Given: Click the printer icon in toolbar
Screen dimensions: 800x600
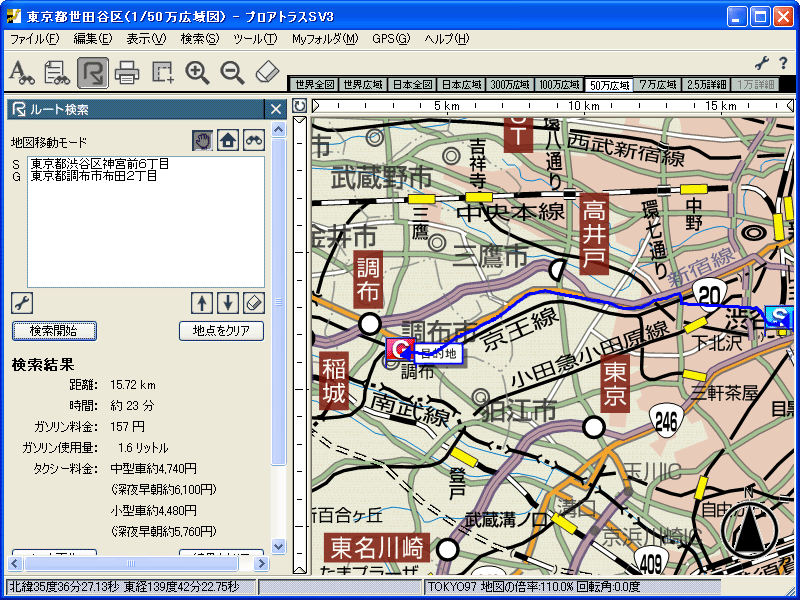Looking at the screenshot, I should click(127, 72).
